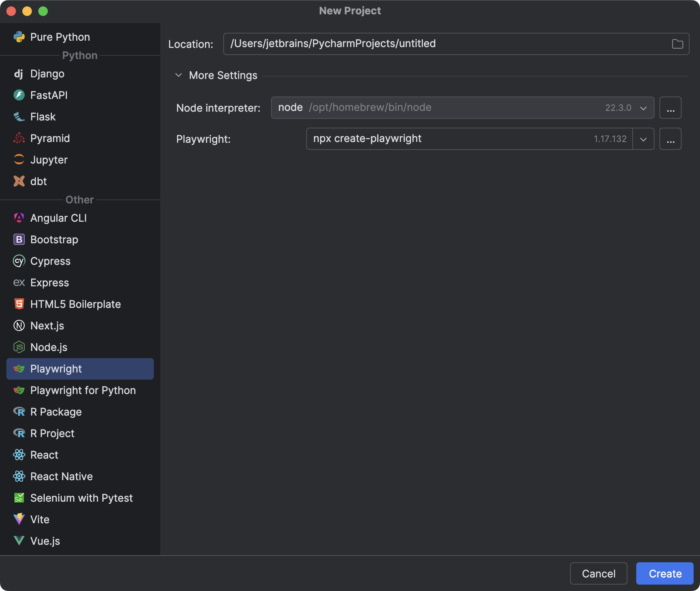Select the React atom icon
This screenshot has height=591, width=700.
[19, 455]
